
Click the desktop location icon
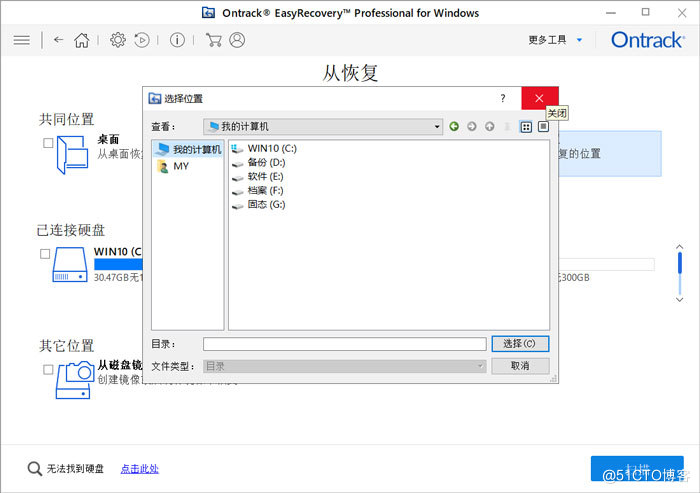tap(72, 155)
